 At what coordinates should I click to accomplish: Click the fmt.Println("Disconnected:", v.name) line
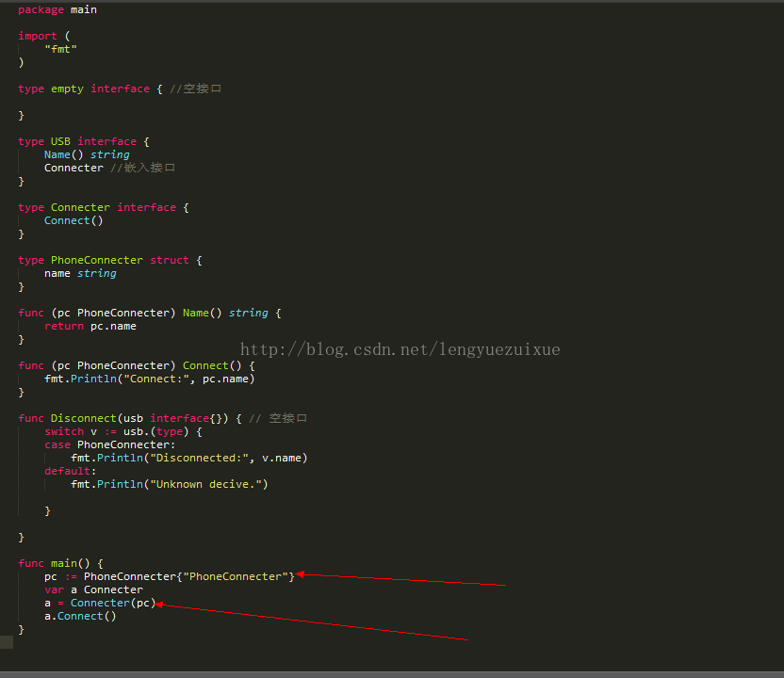[189, 458]
